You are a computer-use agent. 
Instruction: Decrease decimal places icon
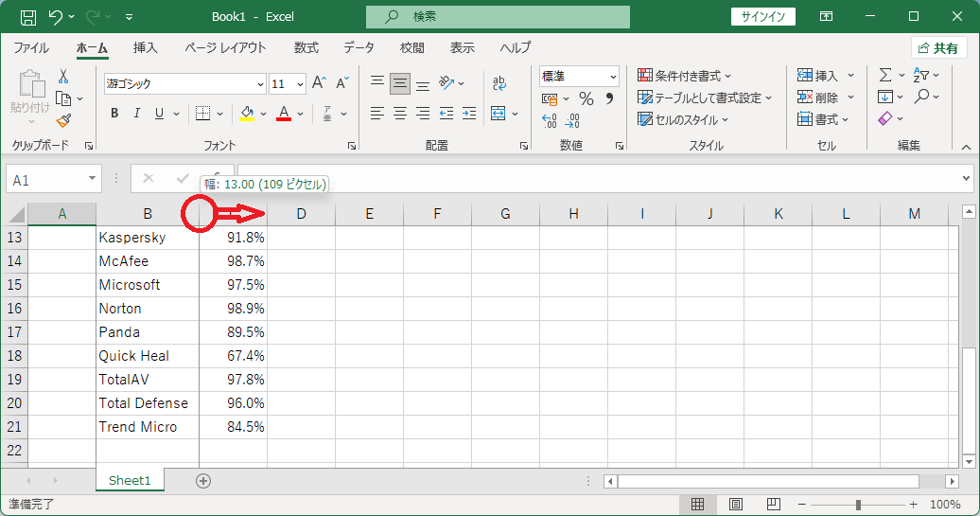(x=572, y=120)
